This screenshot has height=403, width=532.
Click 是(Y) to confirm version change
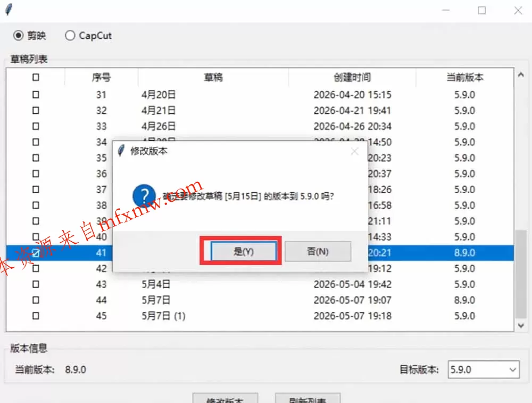(243, 251)
